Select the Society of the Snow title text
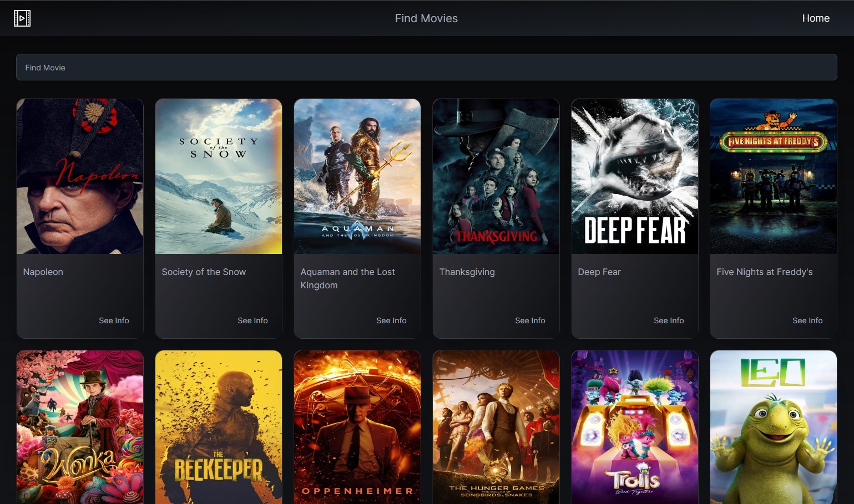 click(204, 272)
